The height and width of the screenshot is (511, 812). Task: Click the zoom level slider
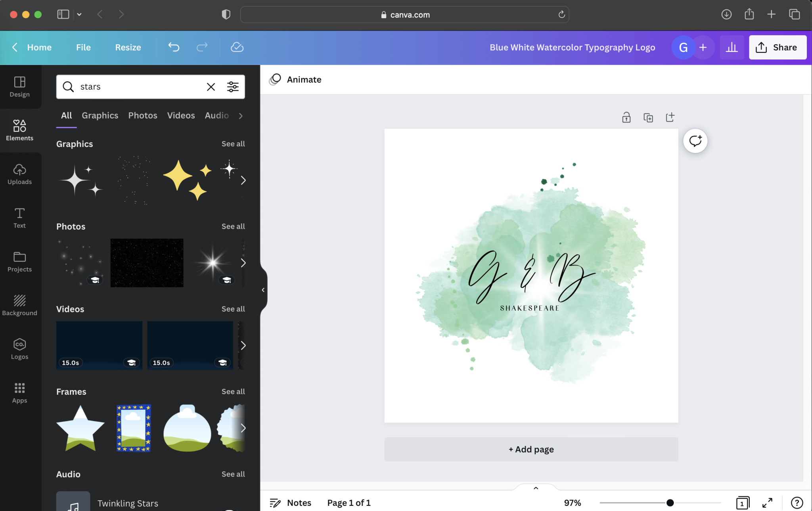[660, 503]
